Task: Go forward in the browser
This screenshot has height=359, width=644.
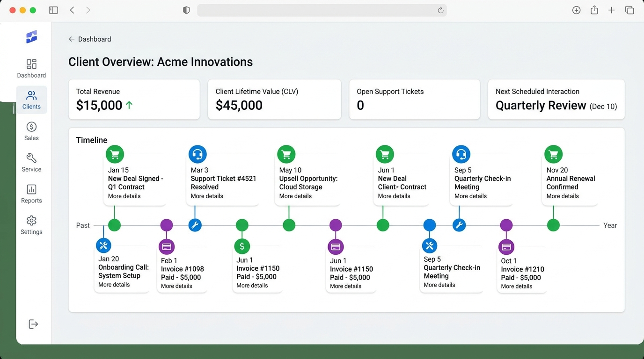Action: [x=88, y=10]
